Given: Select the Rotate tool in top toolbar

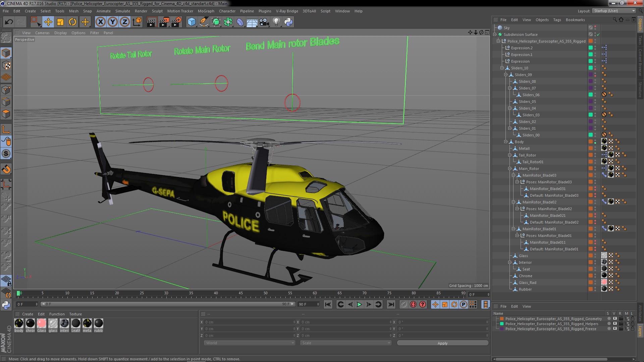Looking at the screenshot, I should 72,22.
